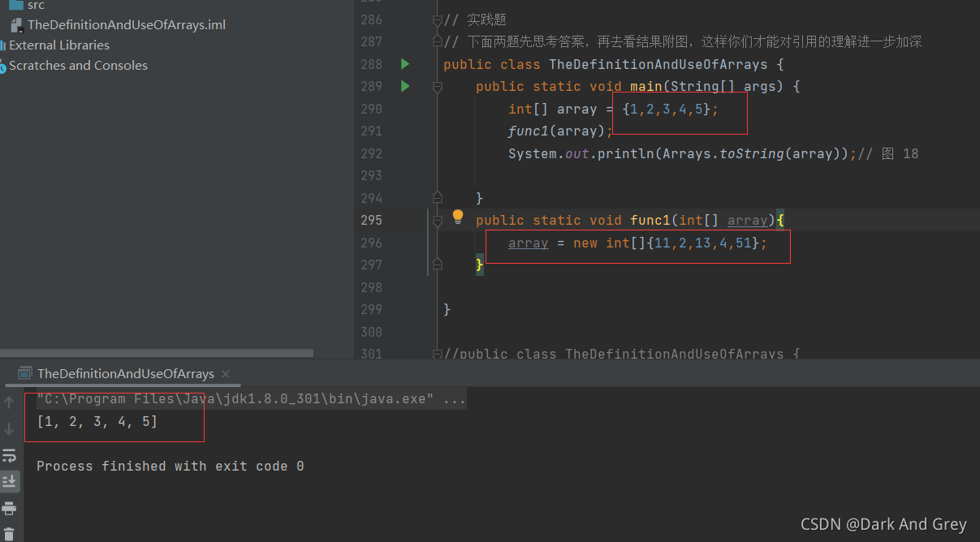980x542 pixels.
Task: Collapse the comment fold marker at line 287
Action: pos(438,41)
